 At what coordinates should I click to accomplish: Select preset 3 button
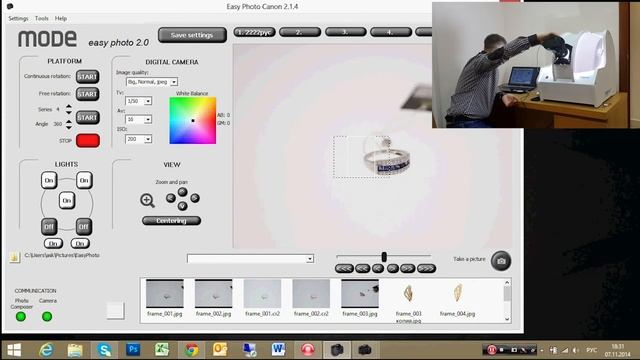pos(346,32)
